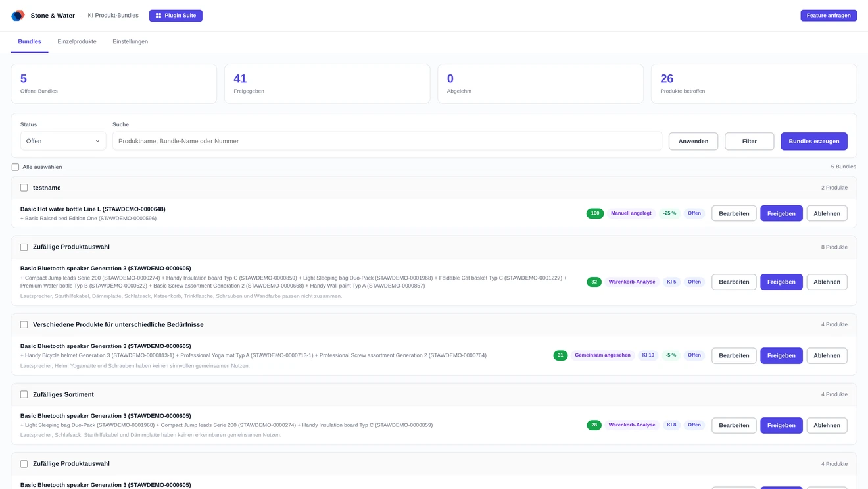Image resolution: width=868 pixels, height=489 pixels.
Task: Click the green score badge 100
Action: pos(595,213)
